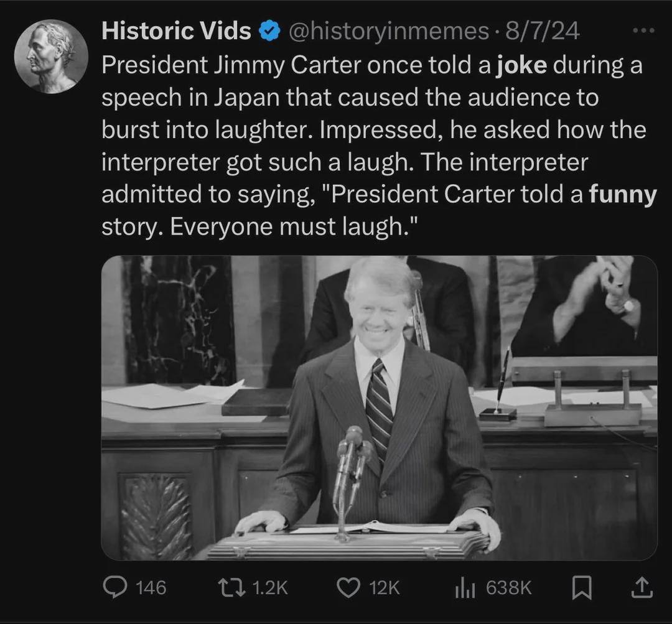The image size is (672, 624).
Task: Click the bold word funny in post
Action: pyautogui.click(x=623, y=194)
